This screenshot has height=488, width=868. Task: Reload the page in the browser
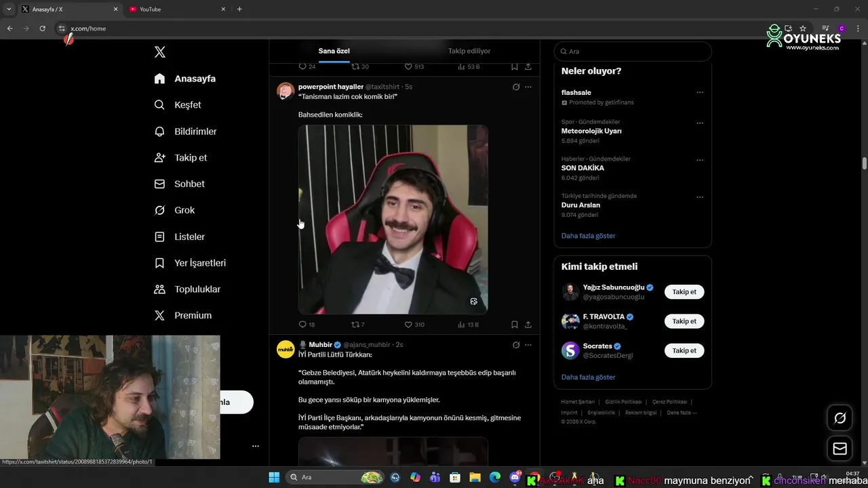point(42,28)
